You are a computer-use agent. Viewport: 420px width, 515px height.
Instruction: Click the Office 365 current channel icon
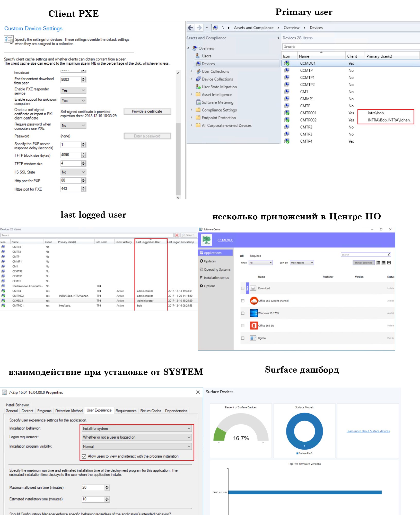pyautogui.click(x=254, y=301)
